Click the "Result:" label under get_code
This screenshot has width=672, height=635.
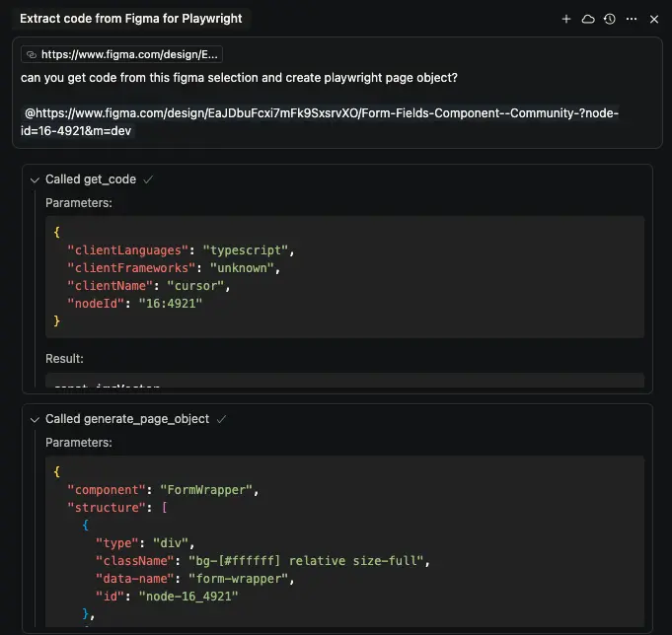65,359
